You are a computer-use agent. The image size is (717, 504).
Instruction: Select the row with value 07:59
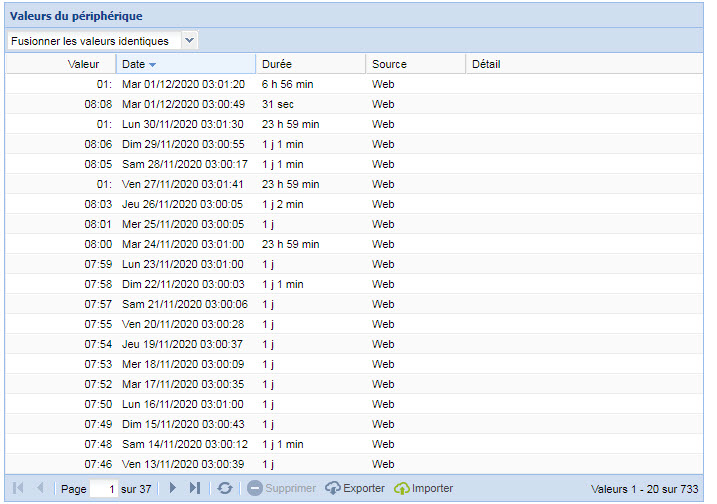coord(98,264)
